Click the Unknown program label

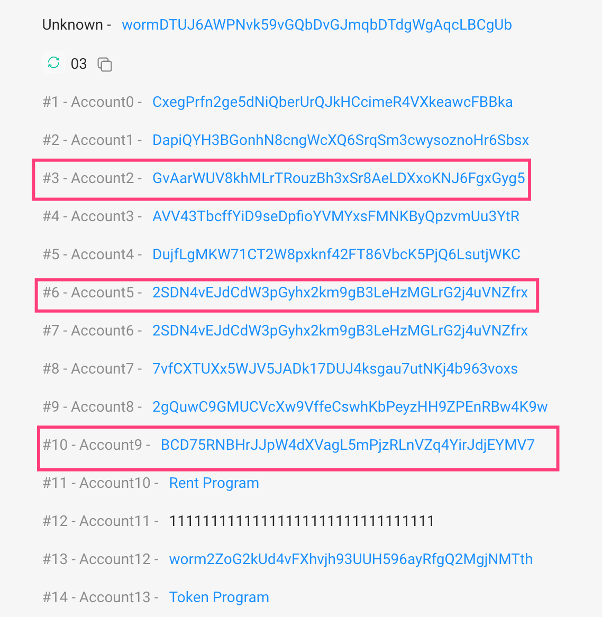73,25
